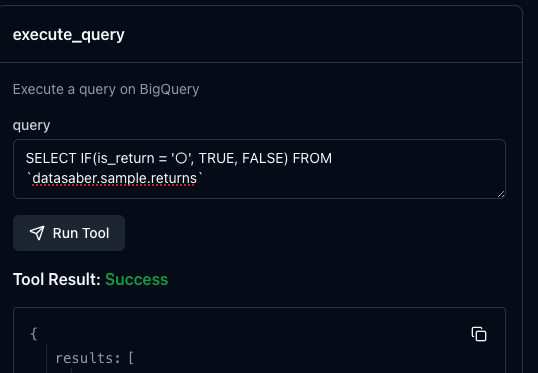This screenshot has width=538, height=373.
Task: Collapse the results array in JSON output
Action: click(94, 358)
